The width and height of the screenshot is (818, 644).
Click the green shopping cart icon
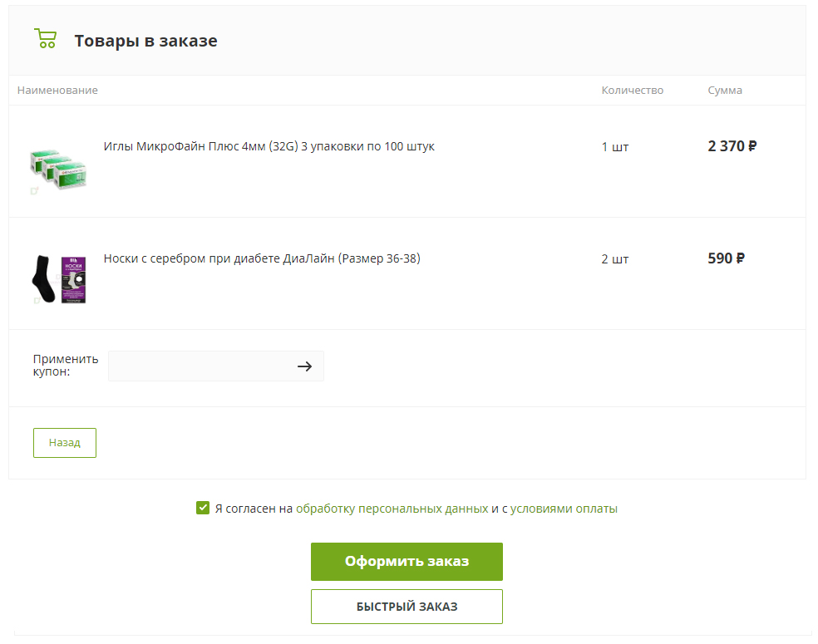[x=45, y=39]
